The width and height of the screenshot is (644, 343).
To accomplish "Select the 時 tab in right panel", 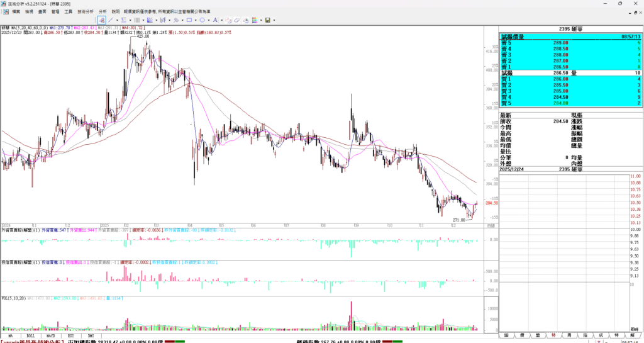I will coord(554,335).
